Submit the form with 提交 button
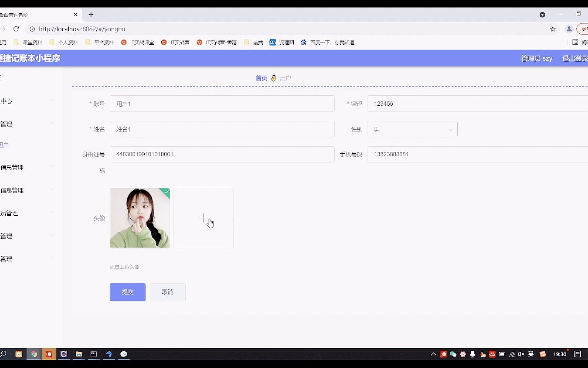The image size is (588, 368). (127, 292)
